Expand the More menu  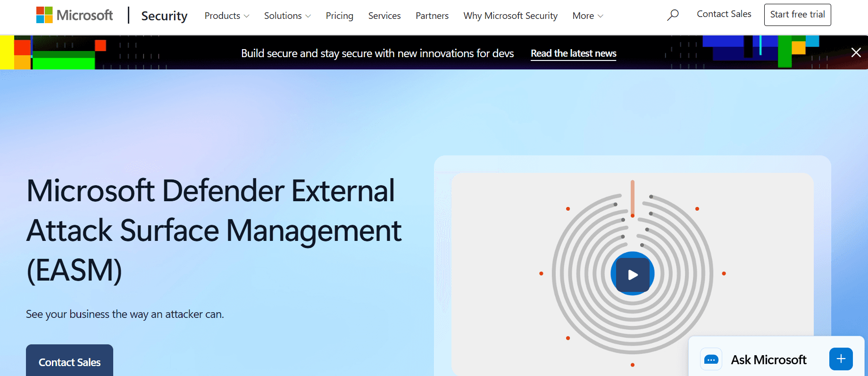588,16
